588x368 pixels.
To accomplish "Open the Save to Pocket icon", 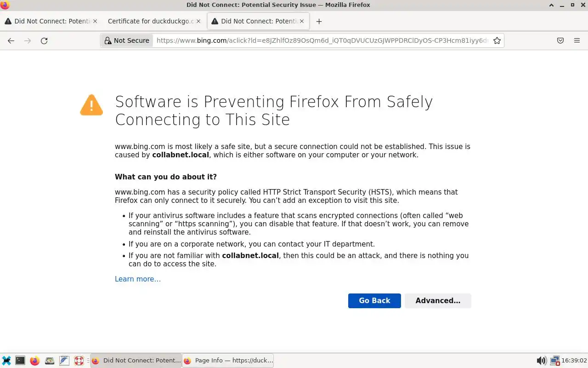I will pyautogui.click(x=560, y=40).
